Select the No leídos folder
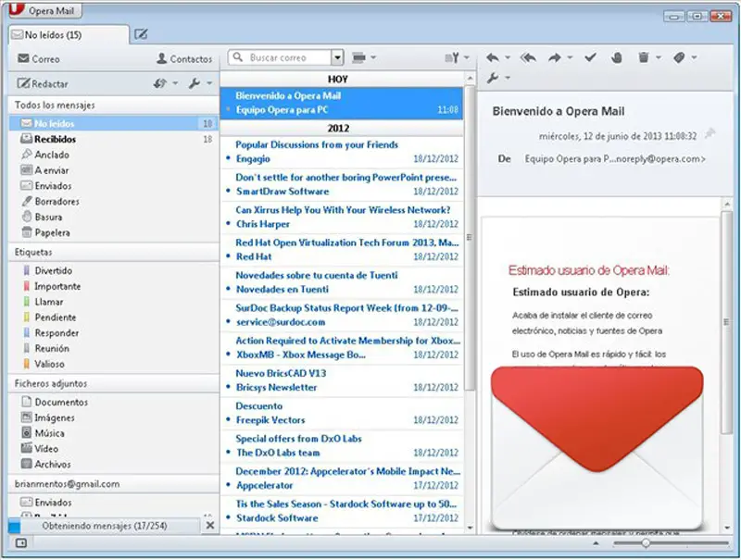Image resolution: width=741 pixels, height=560 pixels. point(113,123)
